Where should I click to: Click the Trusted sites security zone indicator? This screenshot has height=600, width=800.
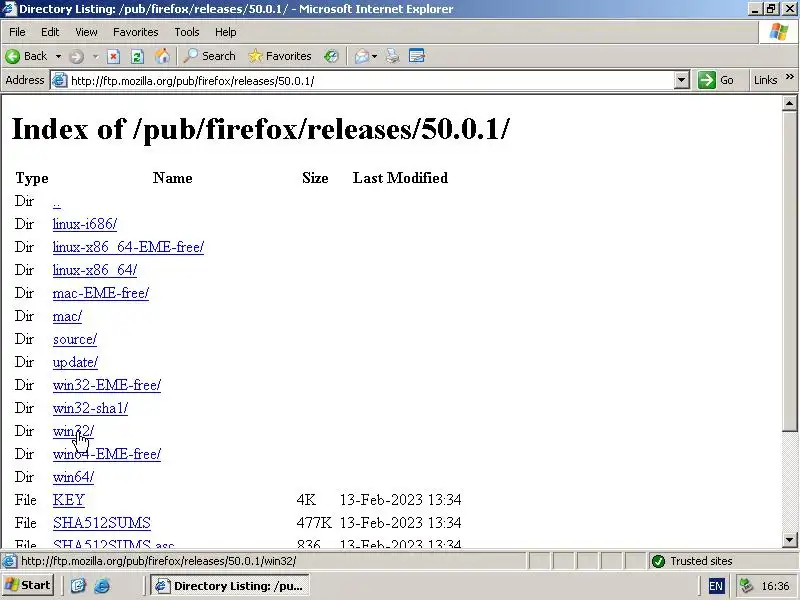tap(692, 561)
